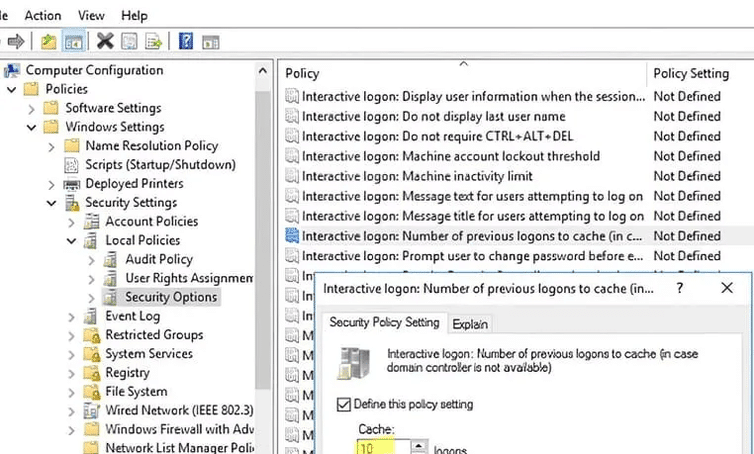The image size is (754, 454).
Task: Open the View menu
Action: 91,15
